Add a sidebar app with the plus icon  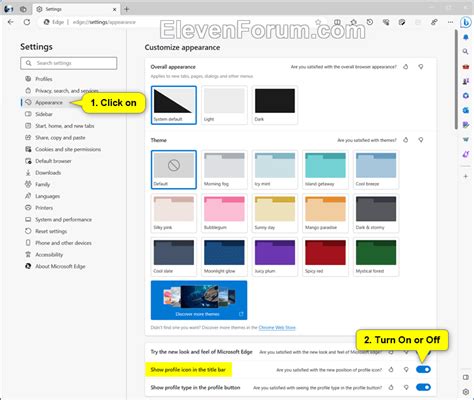click(466, 176)
